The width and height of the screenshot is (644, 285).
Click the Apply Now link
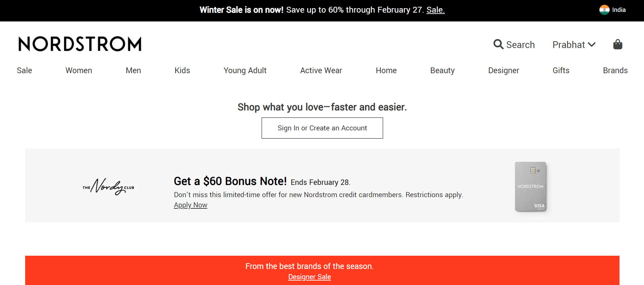(191, 205)
